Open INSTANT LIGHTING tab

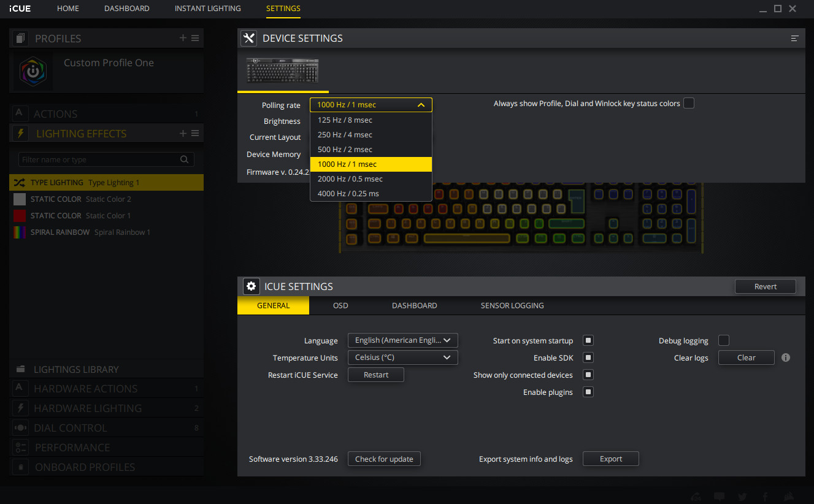[208, 9]
